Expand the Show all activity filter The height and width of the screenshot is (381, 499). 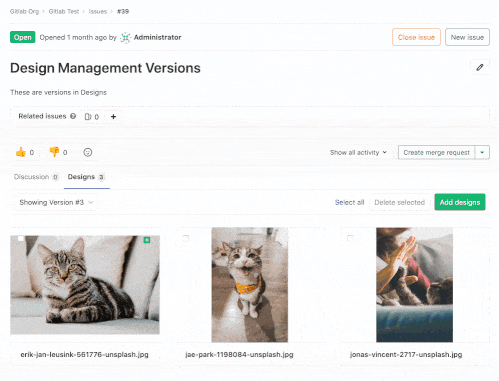[x=358, y=152]
